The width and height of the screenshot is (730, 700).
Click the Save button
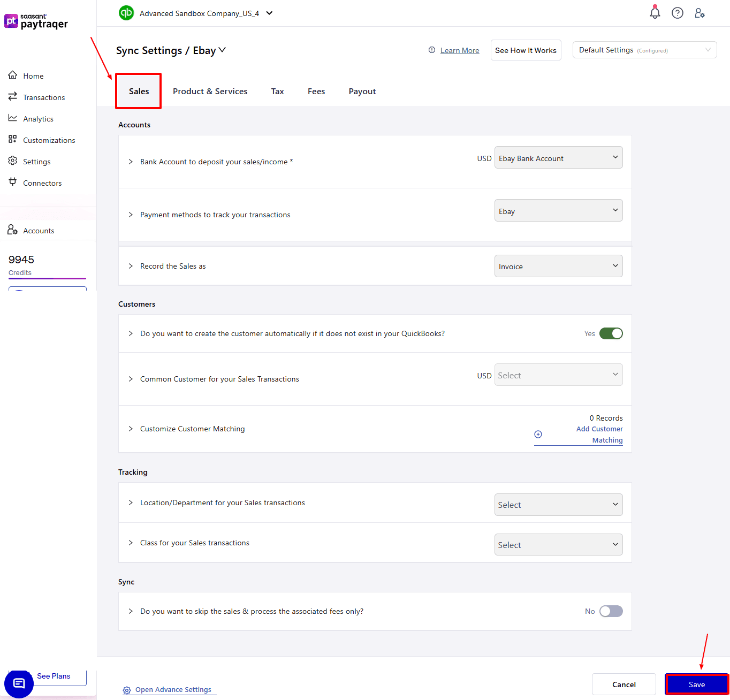pos(697,684)
